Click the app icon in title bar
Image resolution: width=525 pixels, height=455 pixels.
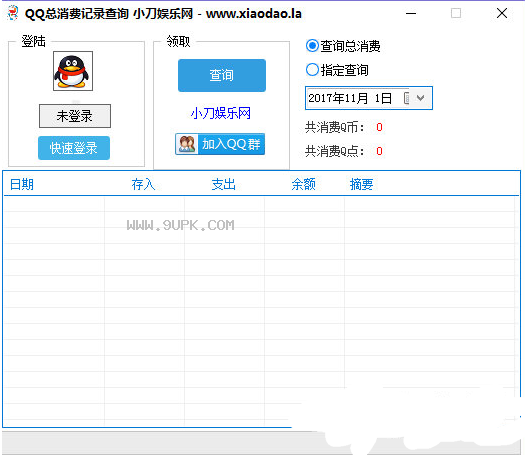point(13,13)
